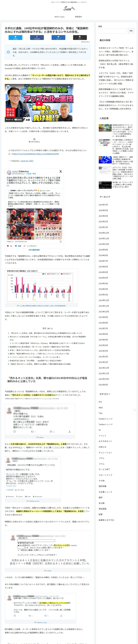Open tweet info icon beside date
This screenshot has width=138, height=644.
pos(61,241)
